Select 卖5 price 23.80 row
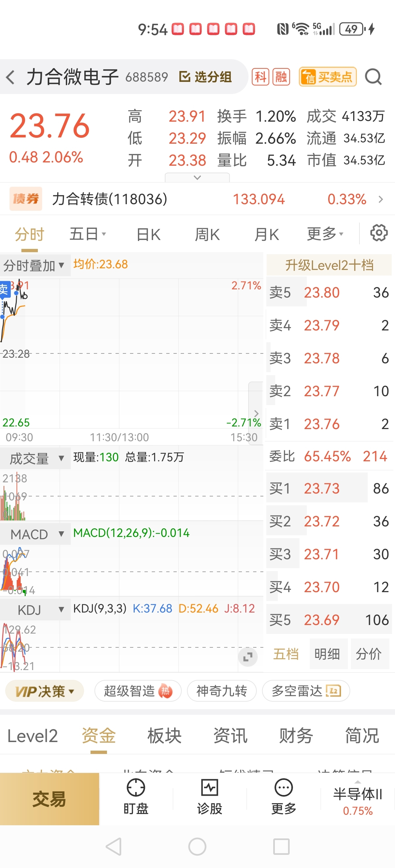This screenshot has height=868, width=395. 329,293
